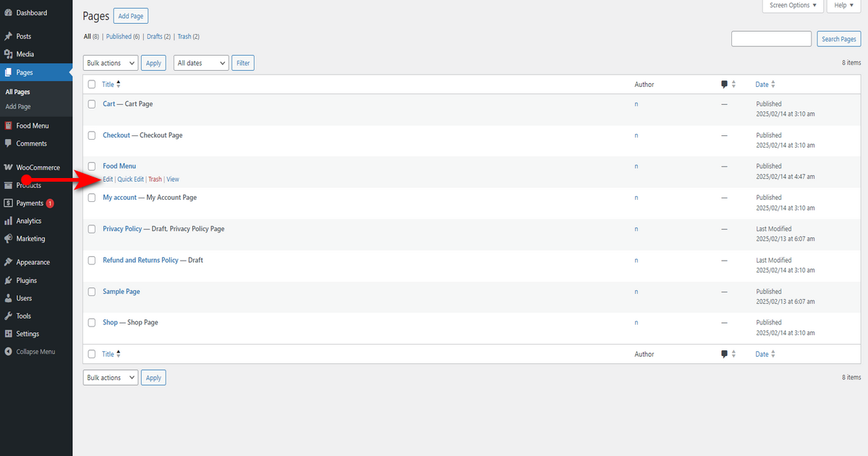Click the Add Page button near the heading
The image size is (868, 456).
tap(131, 16)
